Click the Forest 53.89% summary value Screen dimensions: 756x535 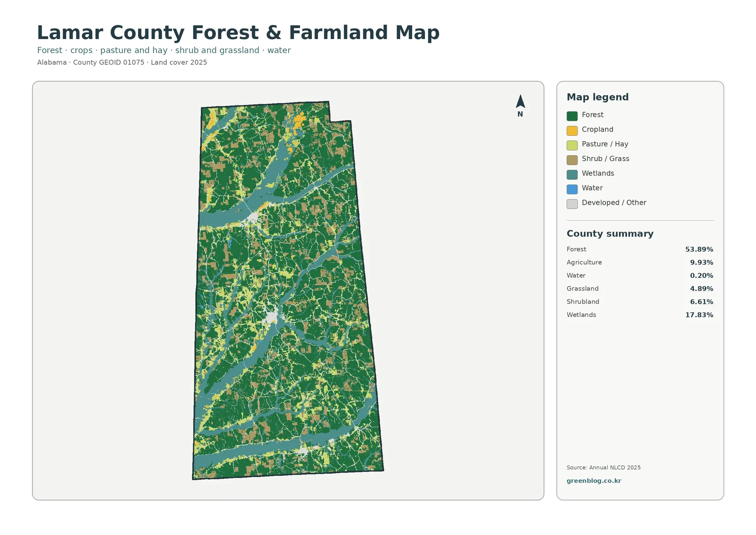(699, 249)
